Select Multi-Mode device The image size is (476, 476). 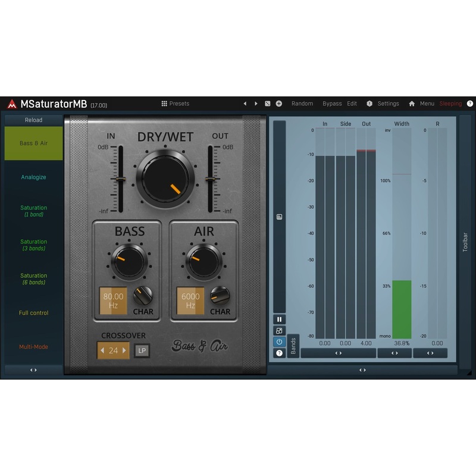tap(34, 347)
